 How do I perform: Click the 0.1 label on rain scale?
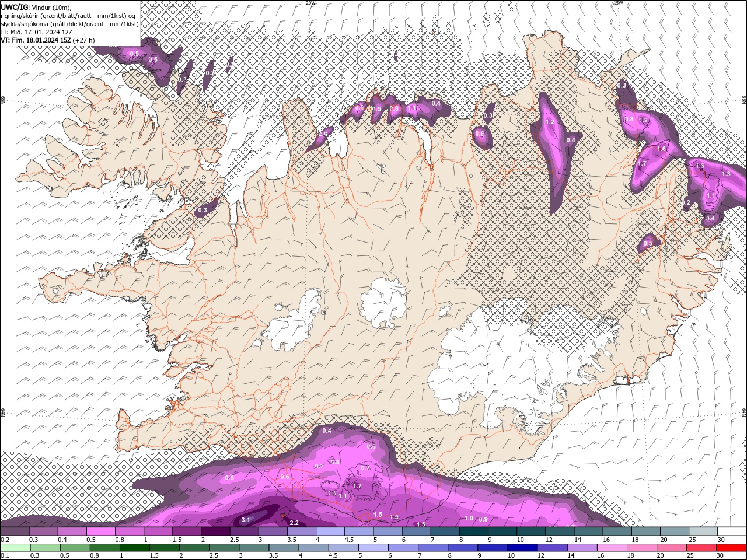coord(5,555)
